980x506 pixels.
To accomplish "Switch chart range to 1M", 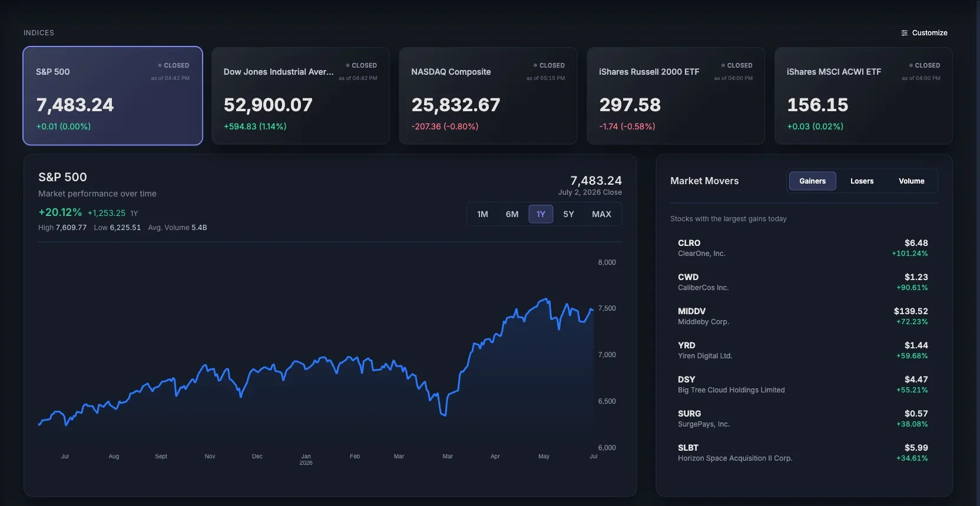I will [482, 214].
